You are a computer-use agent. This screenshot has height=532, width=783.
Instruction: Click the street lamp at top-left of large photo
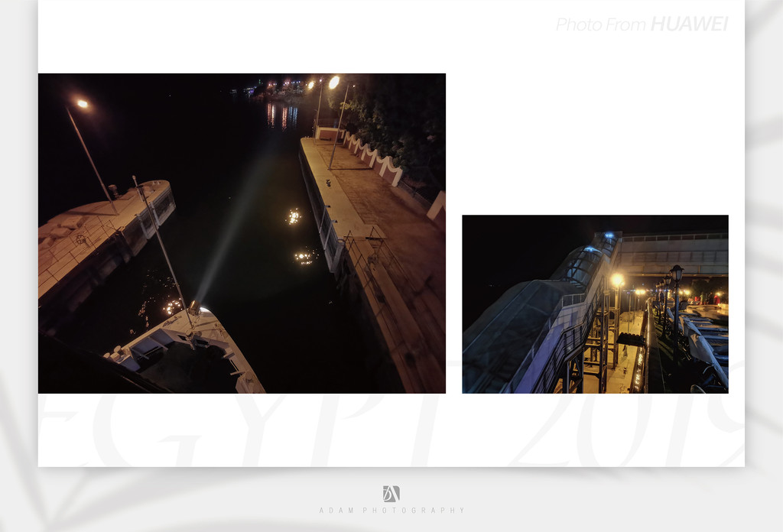tap(82, 104)
